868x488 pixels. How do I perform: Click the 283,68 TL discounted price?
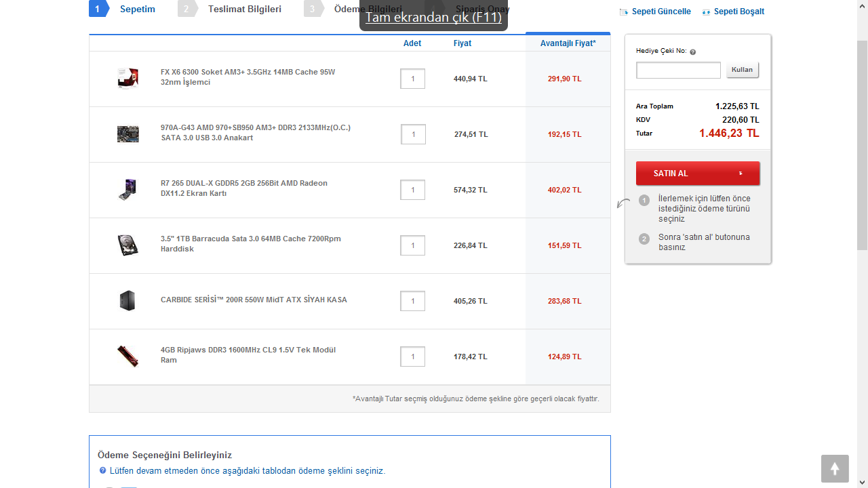click(565, 301)
